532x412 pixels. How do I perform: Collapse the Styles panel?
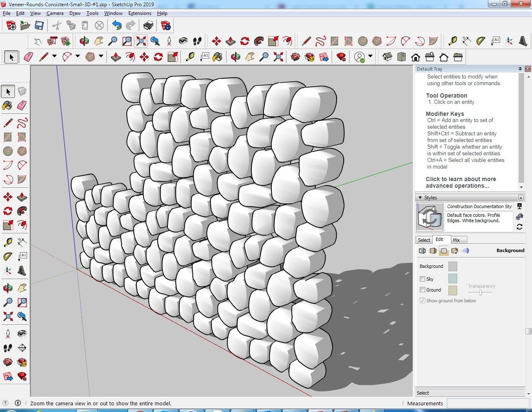coord(420,198)
